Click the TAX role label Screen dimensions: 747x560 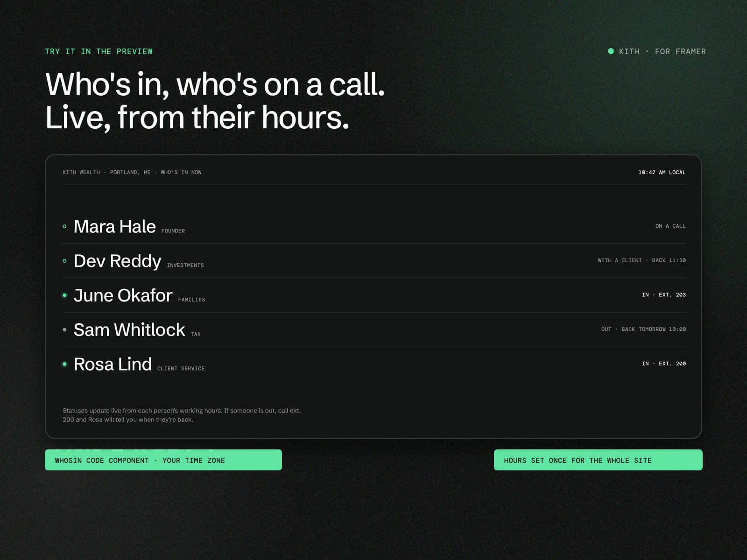196,334
